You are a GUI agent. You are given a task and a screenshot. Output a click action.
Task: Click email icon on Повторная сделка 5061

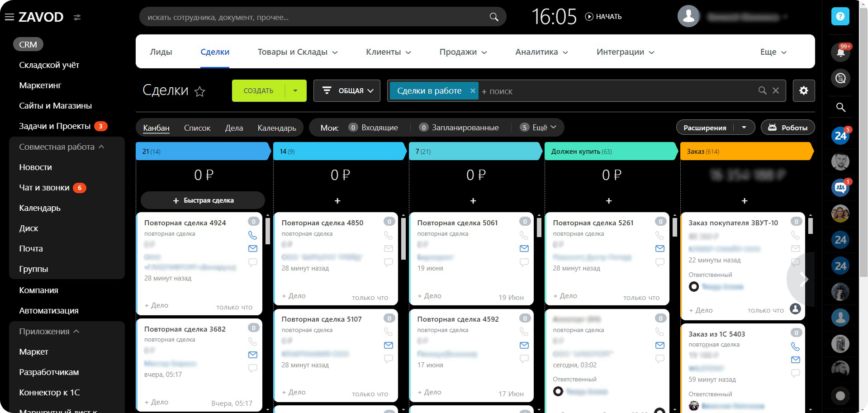524,248
